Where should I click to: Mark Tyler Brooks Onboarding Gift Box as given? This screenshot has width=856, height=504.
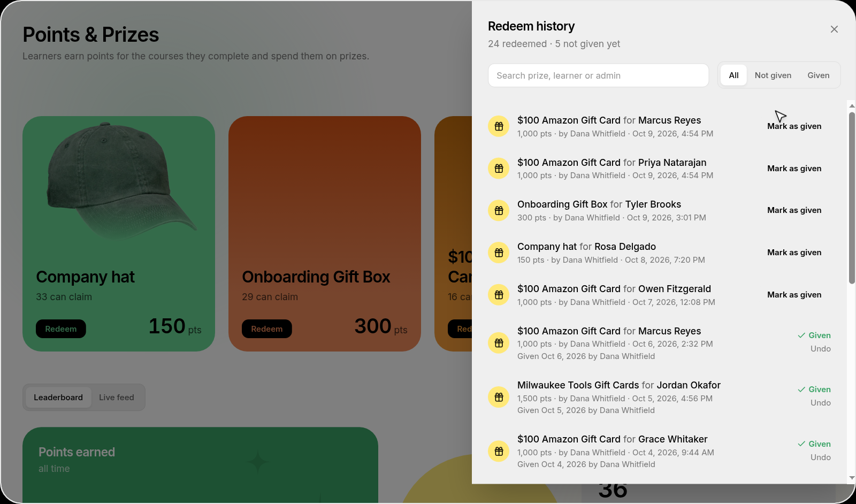794,210
